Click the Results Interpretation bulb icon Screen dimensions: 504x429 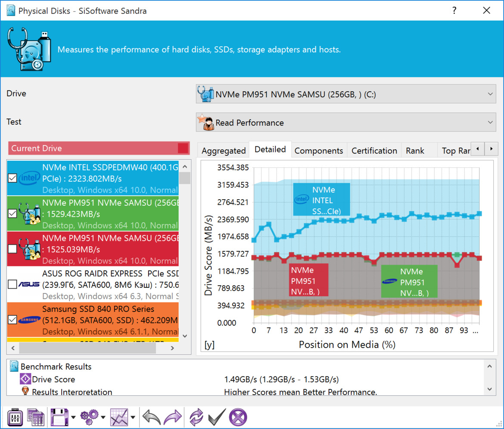pyautogui.click(x=25, y=391)
